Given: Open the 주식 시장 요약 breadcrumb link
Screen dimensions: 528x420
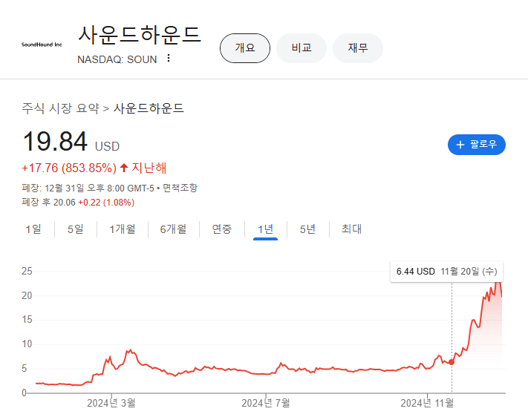Looking at the screenshot, I should 61,108.
